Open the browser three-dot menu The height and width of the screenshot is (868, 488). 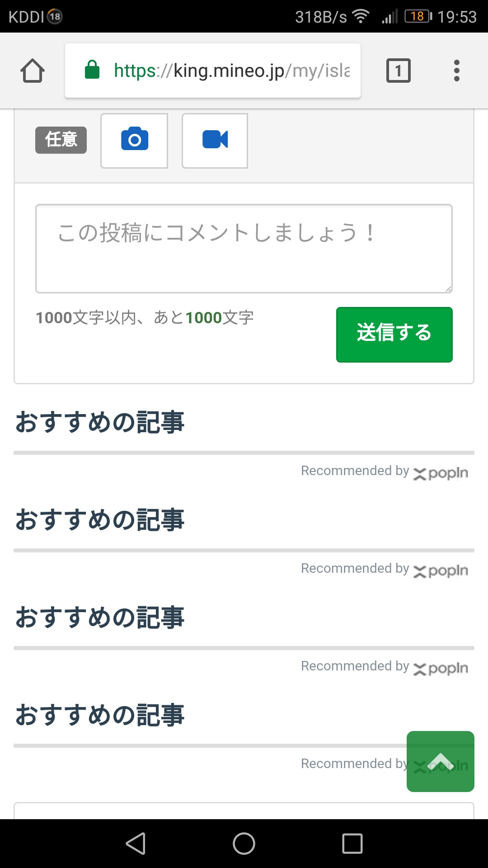click(x=456, y=71)
